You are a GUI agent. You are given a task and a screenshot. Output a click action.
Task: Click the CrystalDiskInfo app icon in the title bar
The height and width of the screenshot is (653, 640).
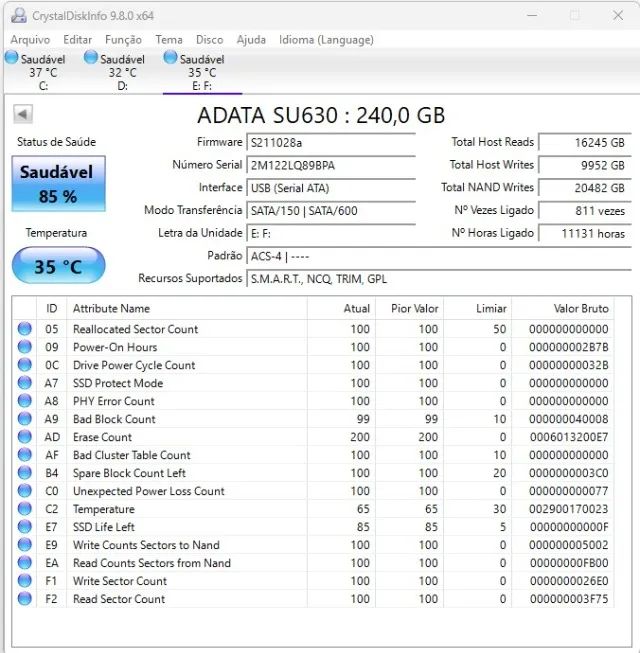[x=18, y=15]
